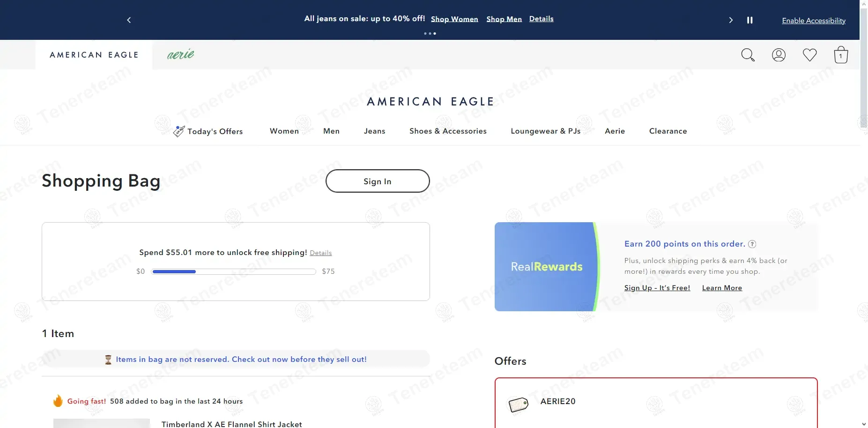Click the account profile icon

tap(779, 55)
